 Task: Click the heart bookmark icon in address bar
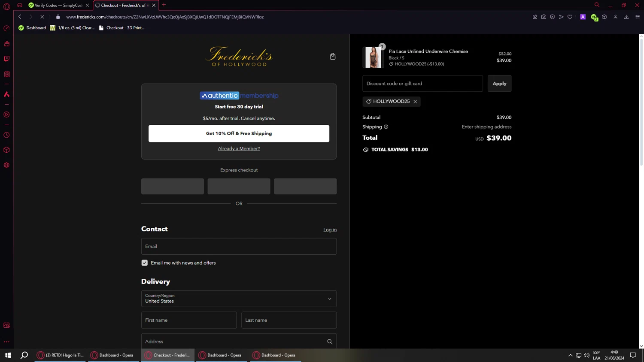(570, 17)
